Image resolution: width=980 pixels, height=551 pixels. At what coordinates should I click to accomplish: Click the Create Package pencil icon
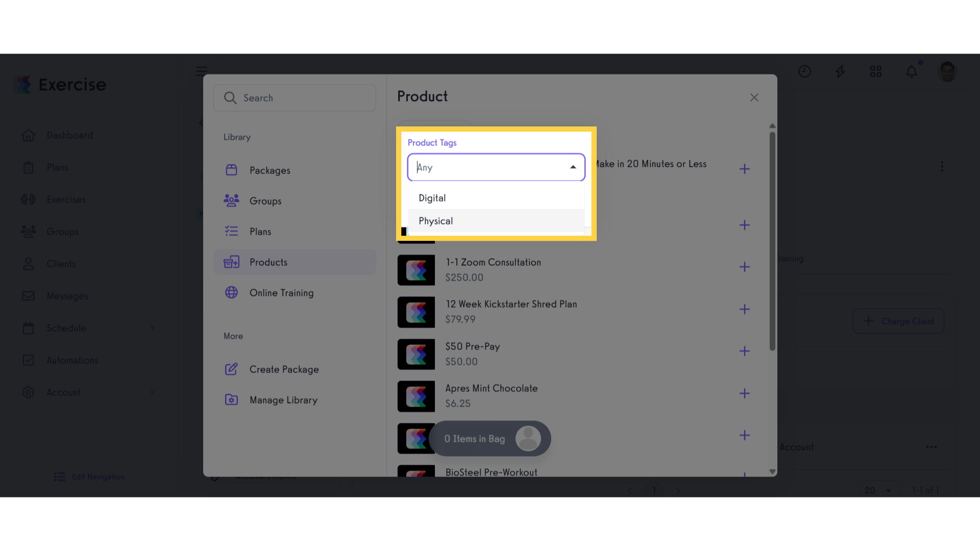pyautogui.click(x=231, y=369)
